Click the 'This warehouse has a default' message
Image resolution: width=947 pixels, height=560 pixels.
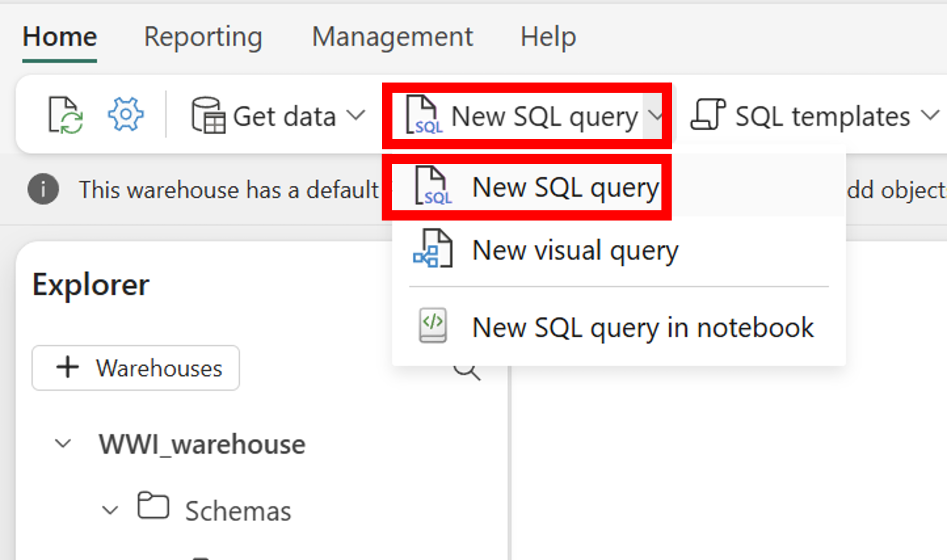coord(229,189)
